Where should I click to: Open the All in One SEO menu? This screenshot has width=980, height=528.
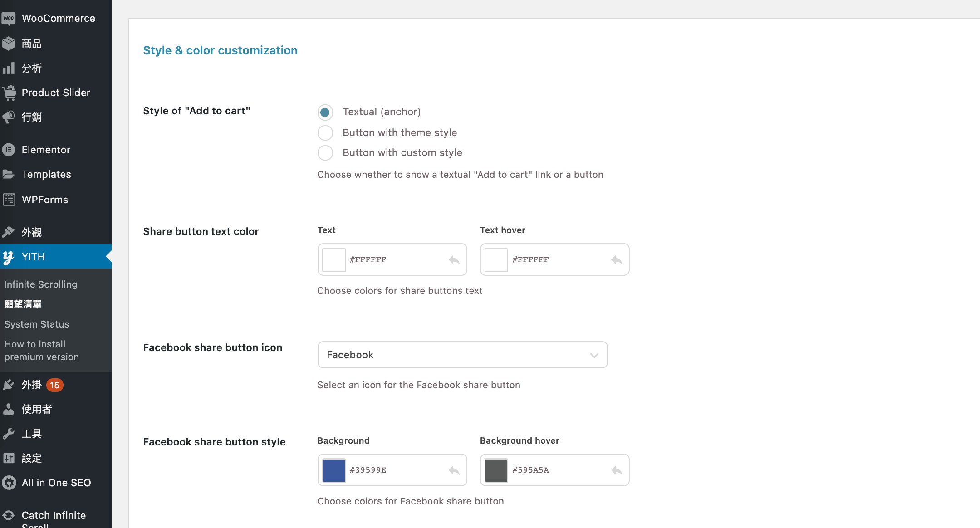(56, 483)
